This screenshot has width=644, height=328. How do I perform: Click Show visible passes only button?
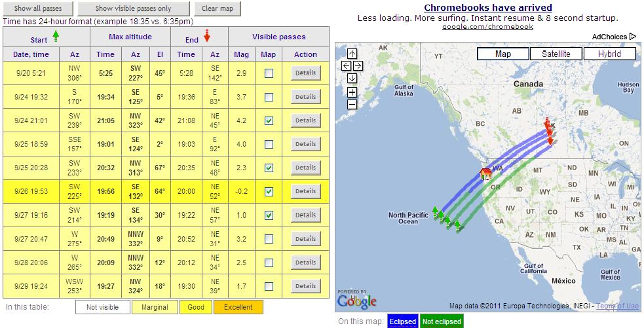(134, 9)
